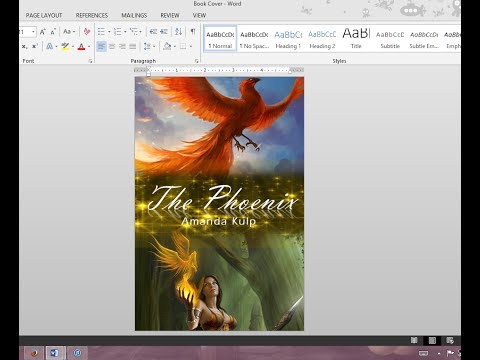Click the Text Effects glowing A icon

(x=50, y=46)
